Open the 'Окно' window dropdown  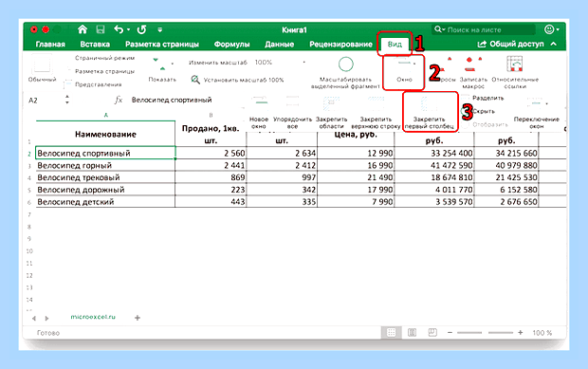click(404, 71)
